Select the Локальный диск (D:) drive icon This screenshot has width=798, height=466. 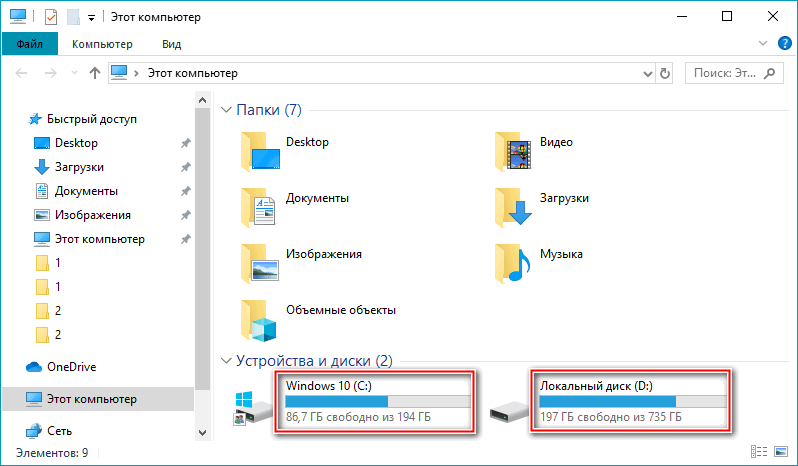pos(509,411)
